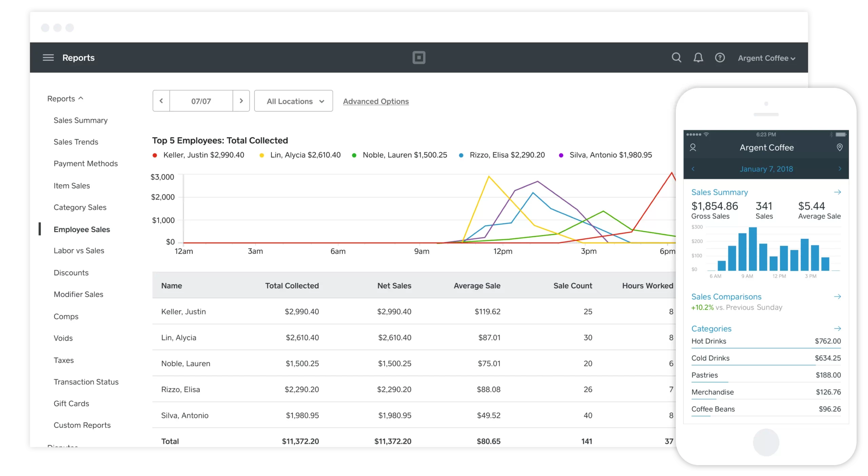Open Categories arrow on phone
The image size is (868, 476).
(837, 329)
